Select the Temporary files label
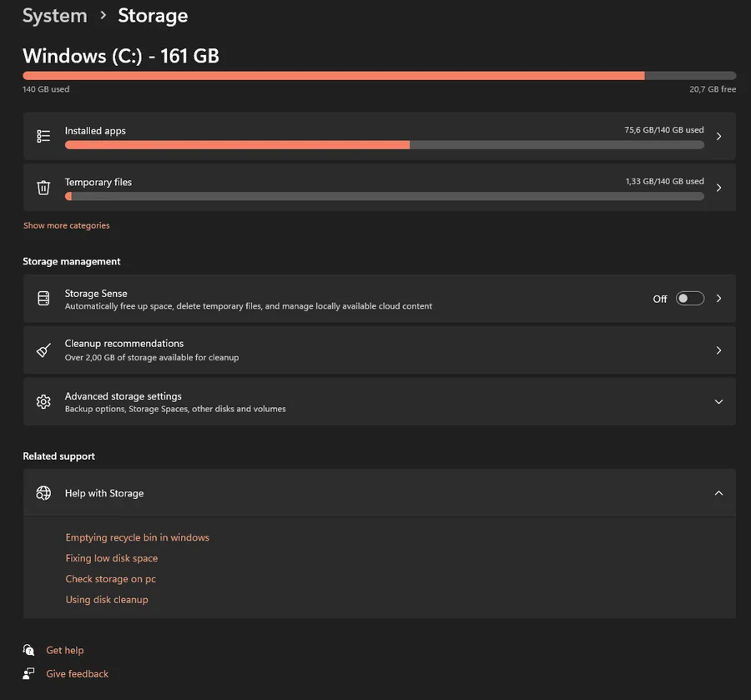The image size is (751, 700). 98,182
